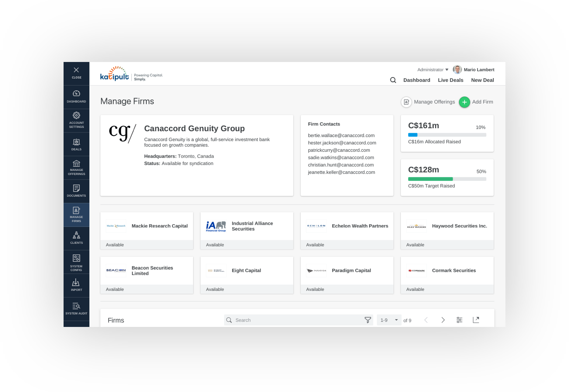The image size is (569, 392).
Task: Click email hester.jackson@canaccord.com
Action: [342, 143]
